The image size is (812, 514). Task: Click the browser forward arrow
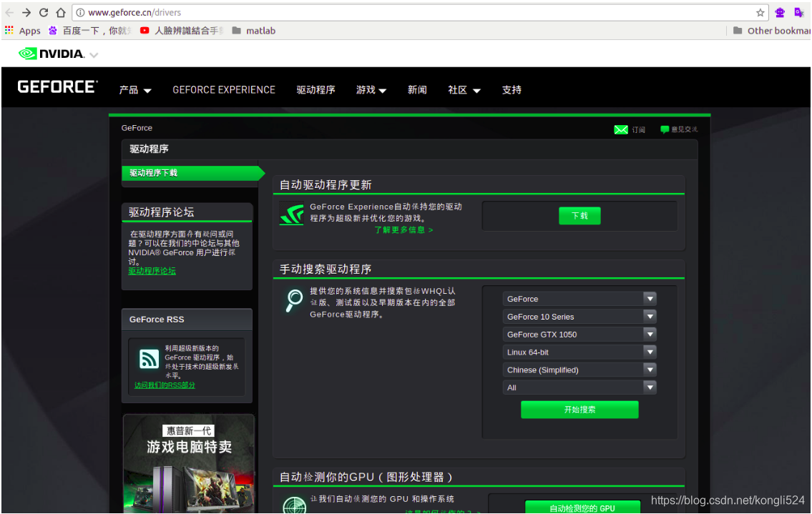pos(26,12)
